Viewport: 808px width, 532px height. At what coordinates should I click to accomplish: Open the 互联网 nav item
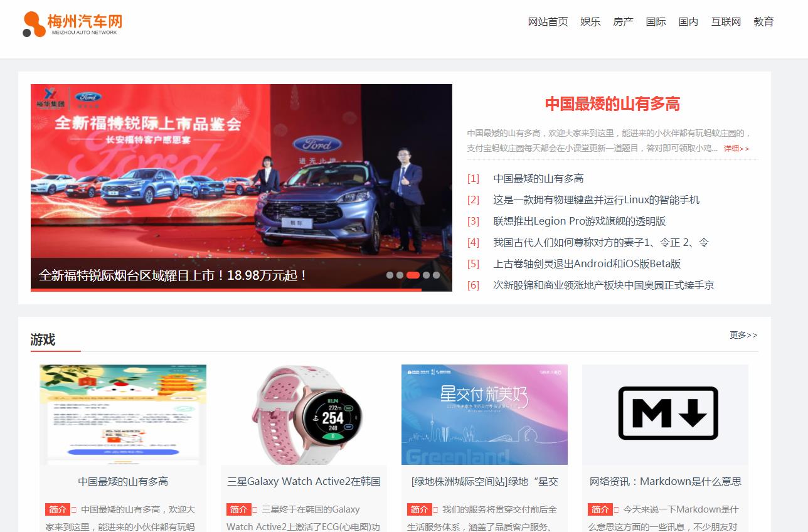tap(726, 22)
